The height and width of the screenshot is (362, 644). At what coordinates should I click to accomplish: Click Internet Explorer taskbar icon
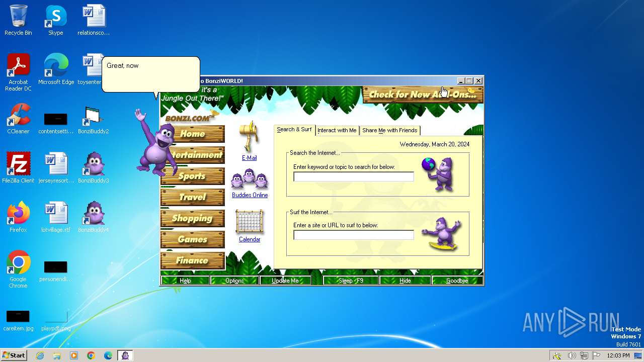pos(40,355)
